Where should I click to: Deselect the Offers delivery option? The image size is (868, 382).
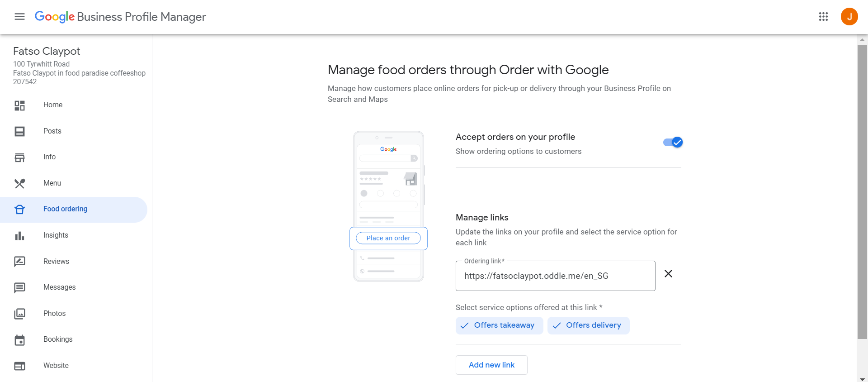coord(588,325)
